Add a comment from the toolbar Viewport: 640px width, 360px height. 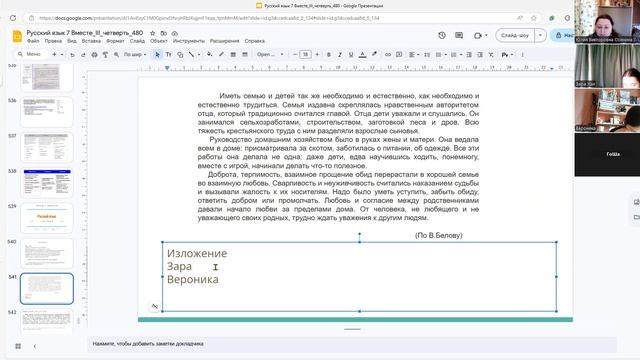(x=399, y=55)
